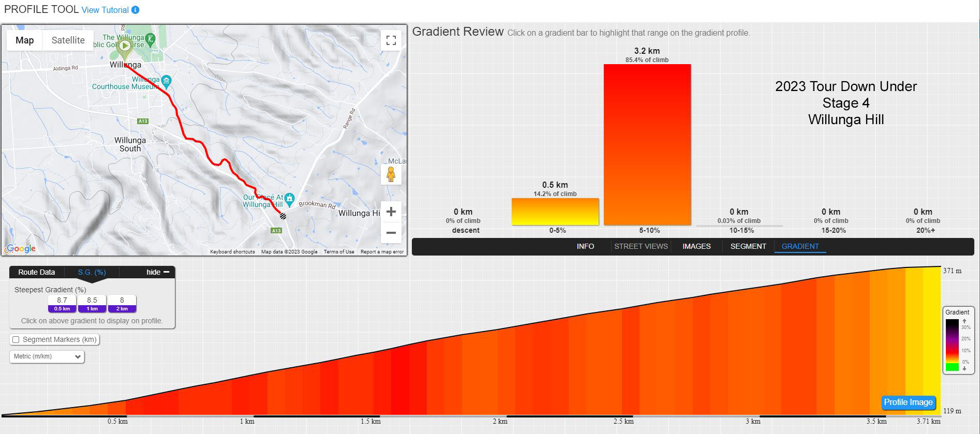Switch to the SEGMENT tab
Screen dimensions: 980x434
click(748, 246)
